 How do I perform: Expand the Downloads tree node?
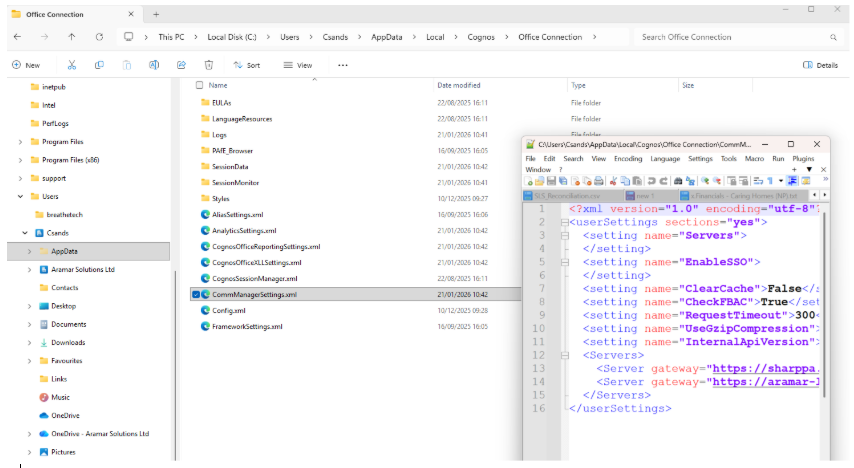pyautogui.click(x=29, y=343)
